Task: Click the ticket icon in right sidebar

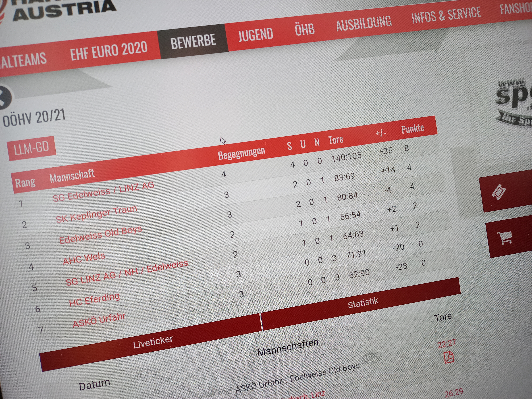Action: click(x=499, y=192)
